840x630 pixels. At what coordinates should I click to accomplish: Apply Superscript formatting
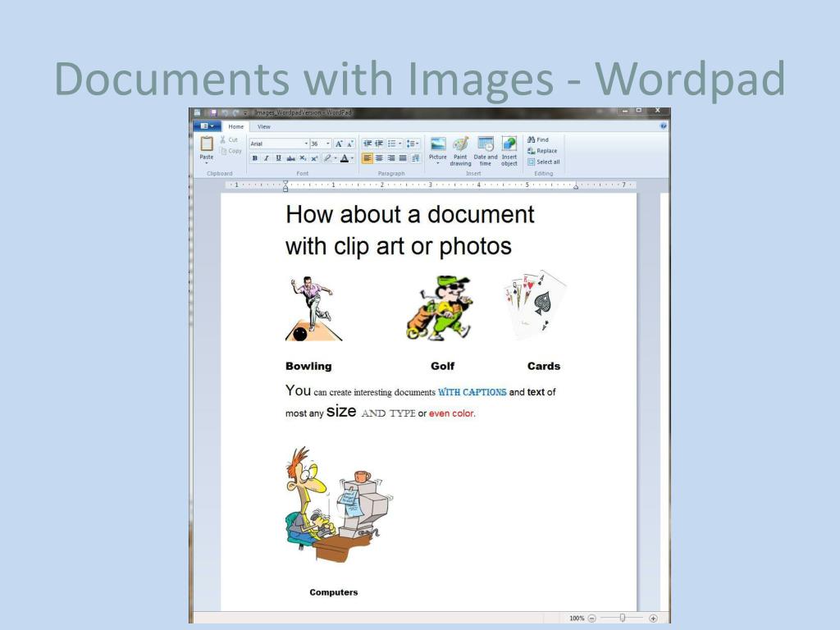pyautogui.click(x=314, y=158)
